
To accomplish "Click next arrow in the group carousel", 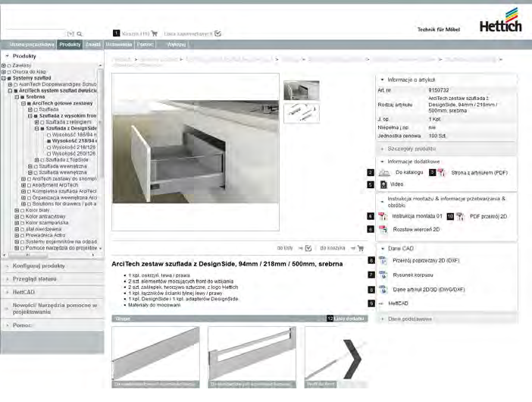I will click(x=353, y=360).
